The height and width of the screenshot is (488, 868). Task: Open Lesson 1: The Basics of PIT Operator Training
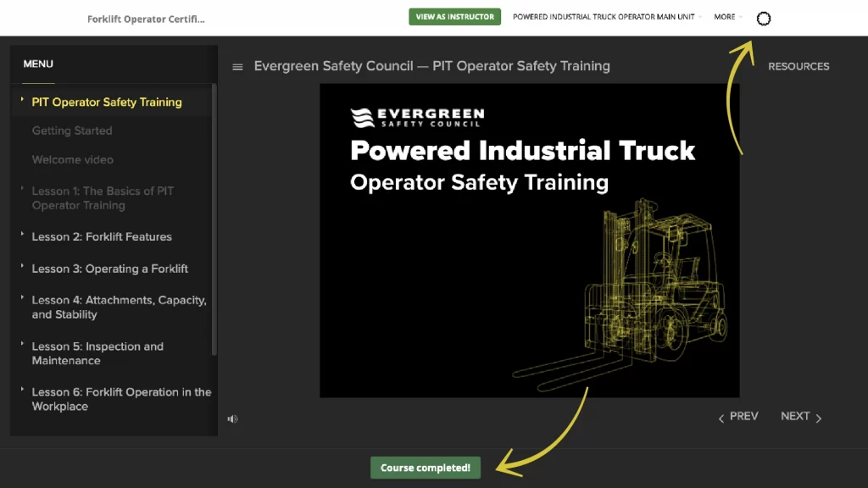pyautogui.click(x=103, y=198)
